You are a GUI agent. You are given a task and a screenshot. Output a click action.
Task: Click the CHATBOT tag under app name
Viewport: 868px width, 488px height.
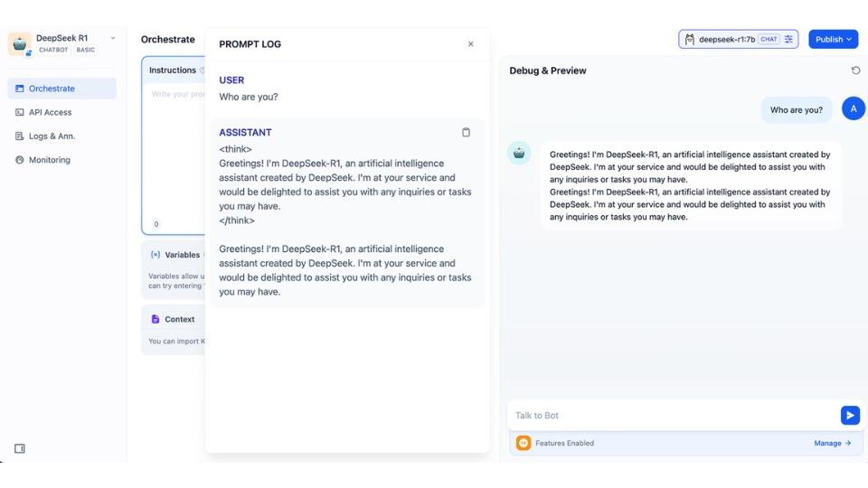pos(53,50)
